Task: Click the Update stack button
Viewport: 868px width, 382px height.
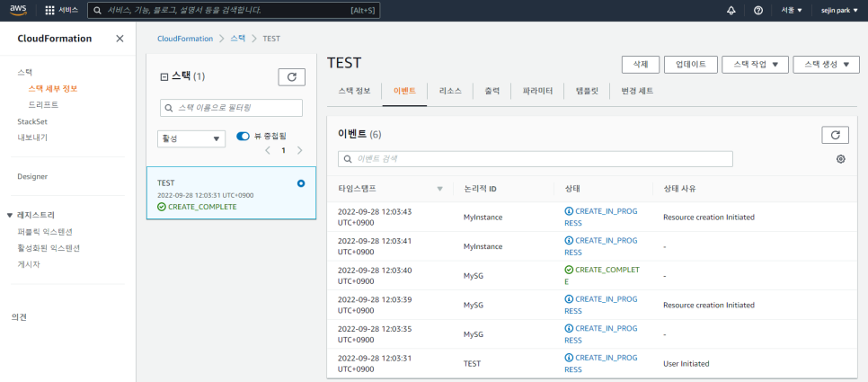Action: point(691,64)
